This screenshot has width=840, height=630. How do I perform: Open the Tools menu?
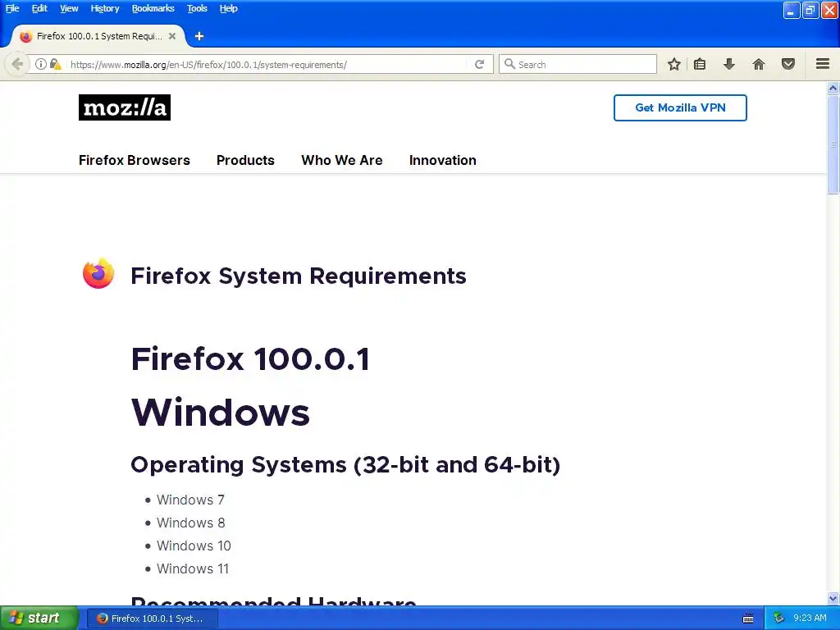pos(197,8)
